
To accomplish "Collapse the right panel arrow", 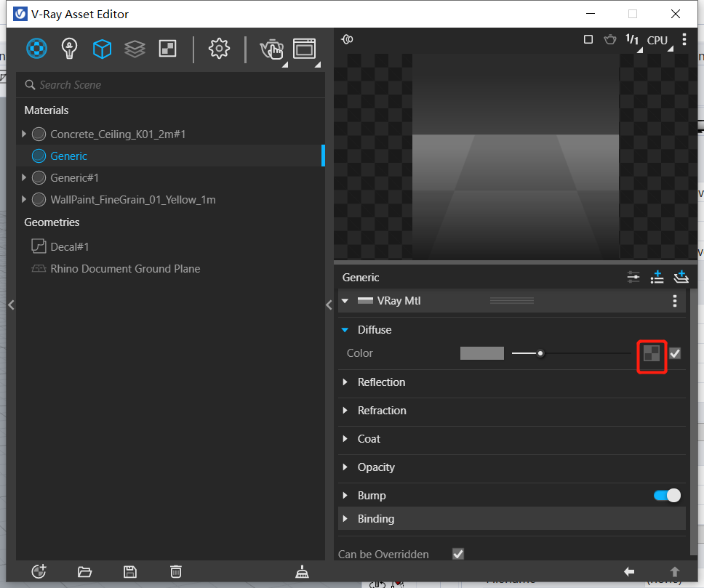I will (329, 305).
